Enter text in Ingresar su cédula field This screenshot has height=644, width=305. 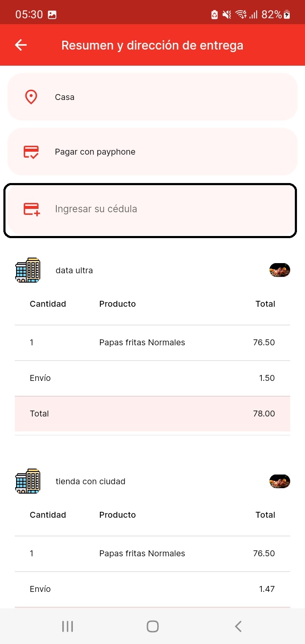(x=169, y=209)
